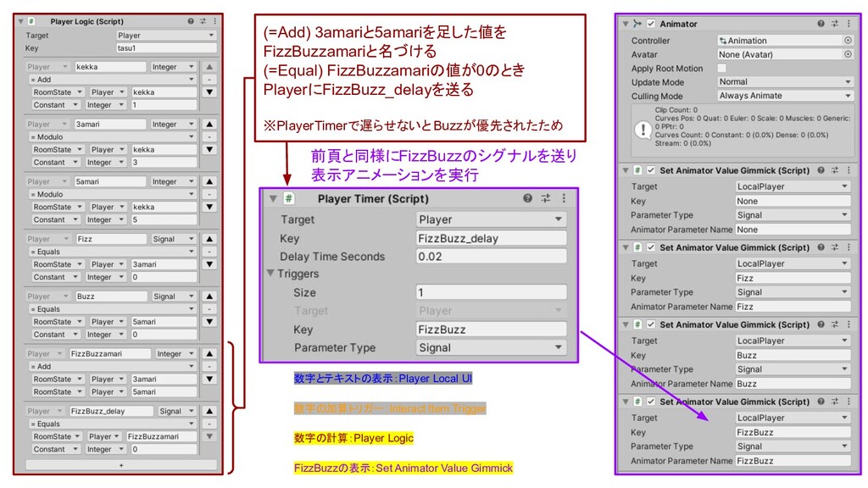The image size is (868, 488).
Task: Move the FizzBuzzamari entry down
Action: pos(209,379)
